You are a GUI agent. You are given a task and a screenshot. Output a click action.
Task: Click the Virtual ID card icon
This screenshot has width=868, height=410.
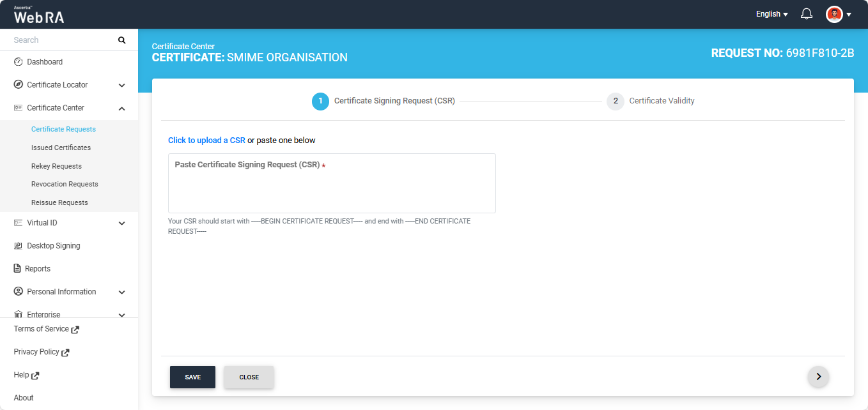pos(18,223)
